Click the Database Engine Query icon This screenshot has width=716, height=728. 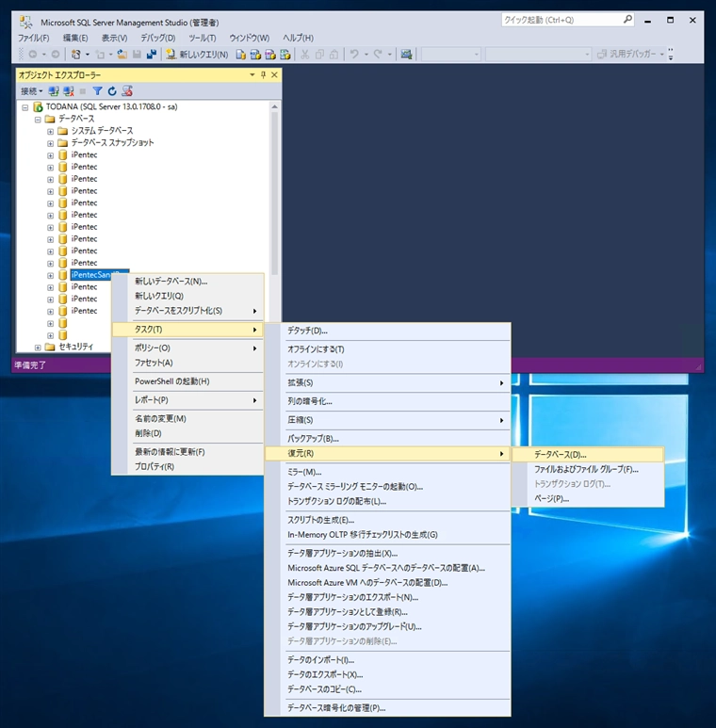pos(240,55)
